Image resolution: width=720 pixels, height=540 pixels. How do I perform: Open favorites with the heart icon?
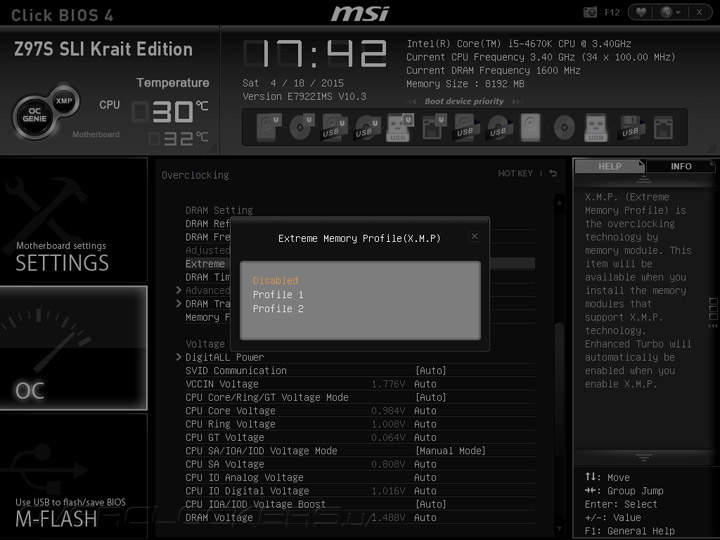pos(641,12)
